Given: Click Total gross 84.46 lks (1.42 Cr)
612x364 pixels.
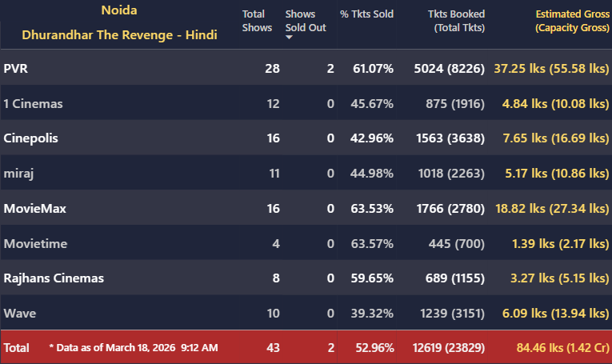Looking at the screenshot, I should [x=563, y=348].
